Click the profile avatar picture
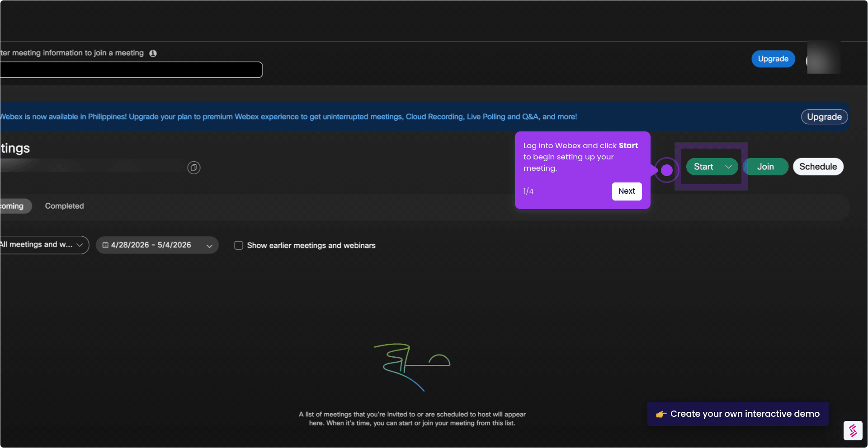Image resolution: width=868 pixels, height=448 pixels. pyautogui.click(x=823, y=58)
